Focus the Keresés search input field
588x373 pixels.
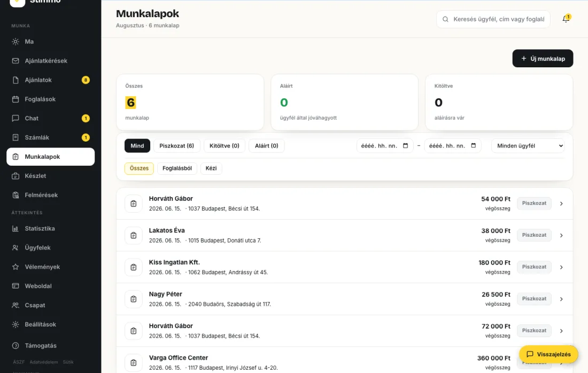[x=493, y=19]
